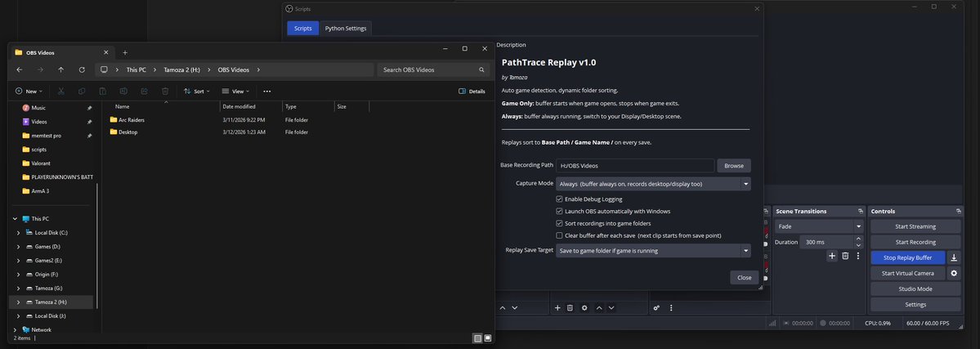Add a scene transition with plus icon
This screenshot has width=980, height=349.
(832, 256)
